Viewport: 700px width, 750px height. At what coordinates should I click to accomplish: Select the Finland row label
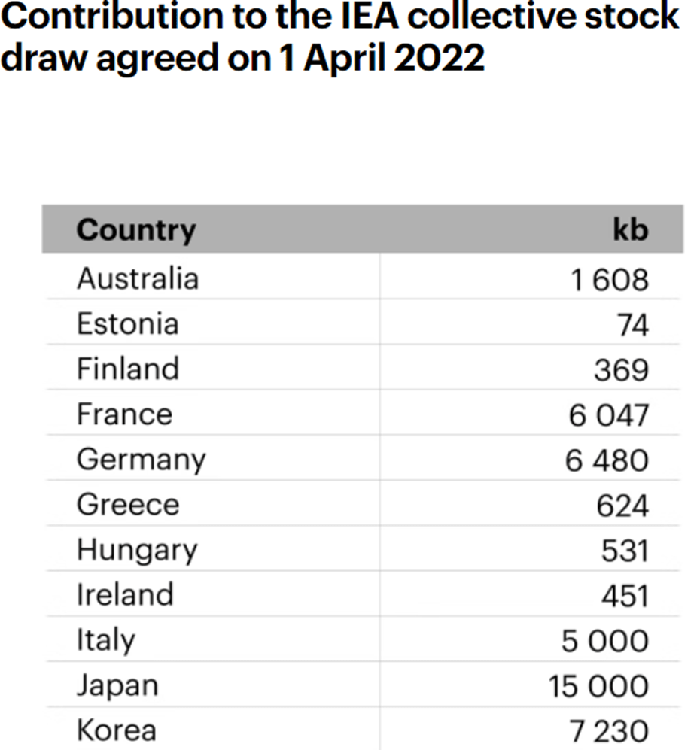(127, 369)
